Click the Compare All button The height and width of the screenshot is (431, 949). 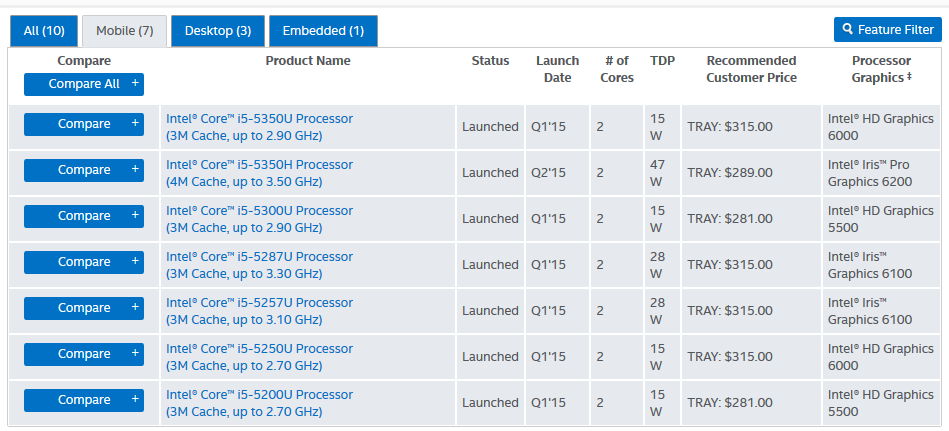tap(84, 84)
